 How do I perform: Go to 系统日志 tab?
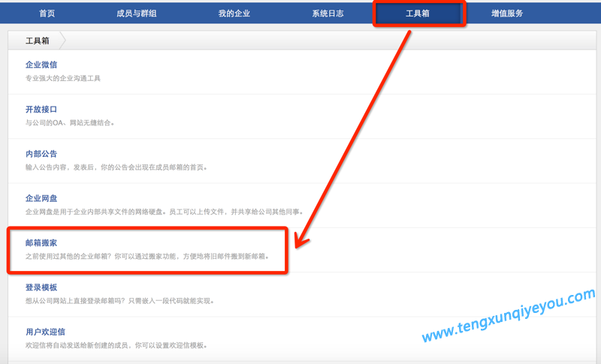328,14
